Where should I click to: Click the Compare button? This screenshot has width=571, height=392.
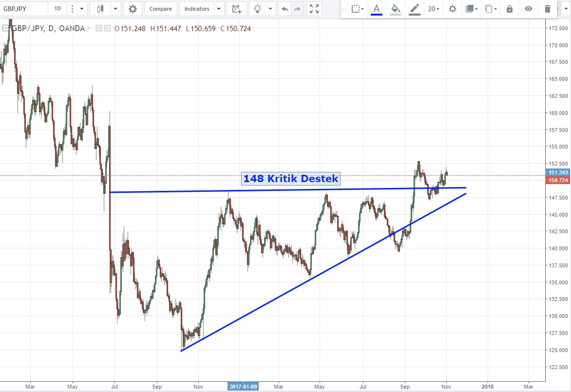(160, 9)
